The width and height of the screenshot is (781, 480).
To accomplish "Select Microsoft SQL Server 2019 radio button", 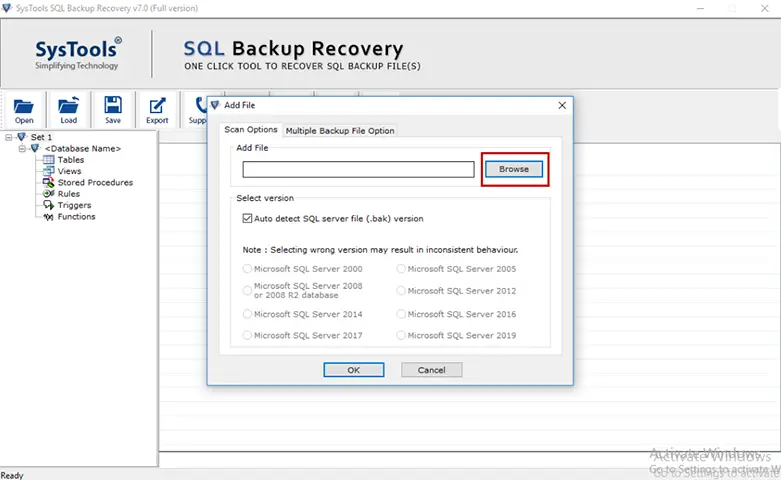I will pos(401,335).
